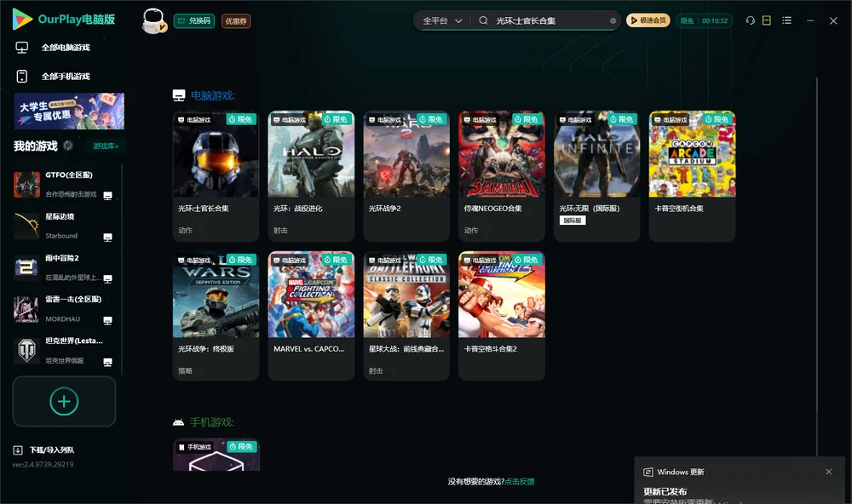852x504 pixels.
Task: Click the 优惠券 coupon button
Action: pyautogui.click(x=236, y=21)
